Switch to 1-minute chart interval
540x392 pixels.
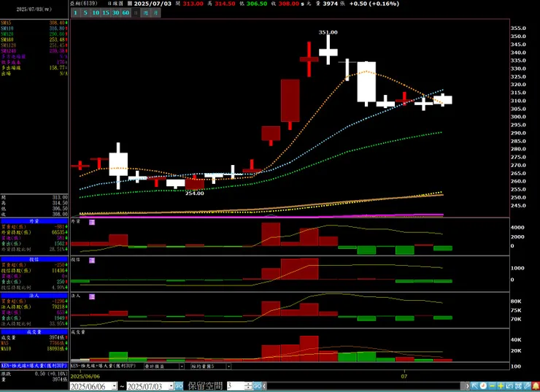75,12
